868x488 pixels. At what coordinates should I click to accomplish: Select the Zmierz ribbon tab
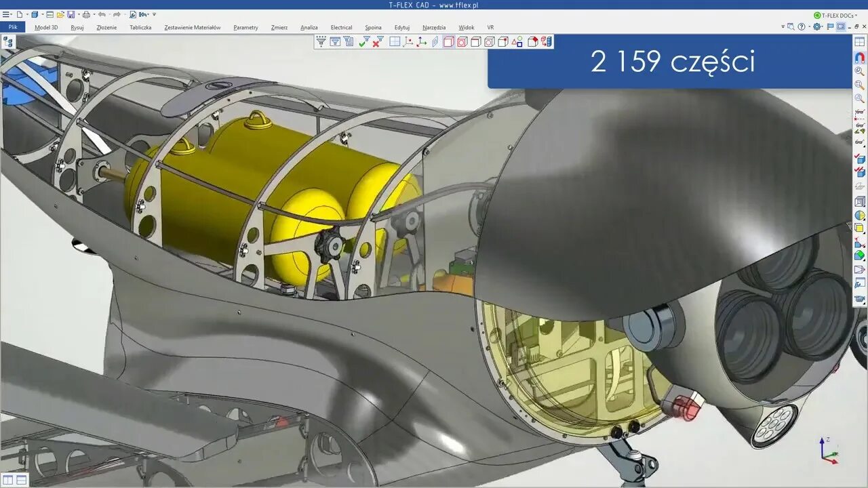point(279,28)
